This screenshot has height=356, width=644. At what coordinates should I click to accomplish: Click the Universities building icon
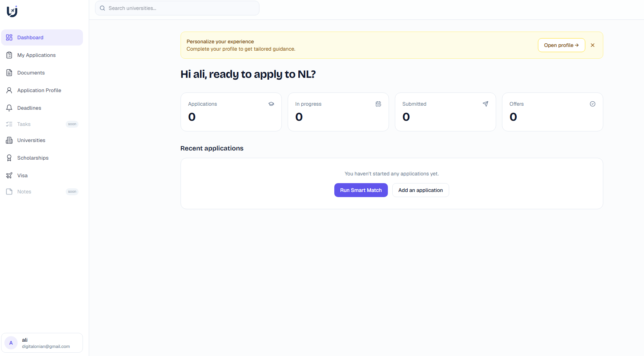click(9, 140)
